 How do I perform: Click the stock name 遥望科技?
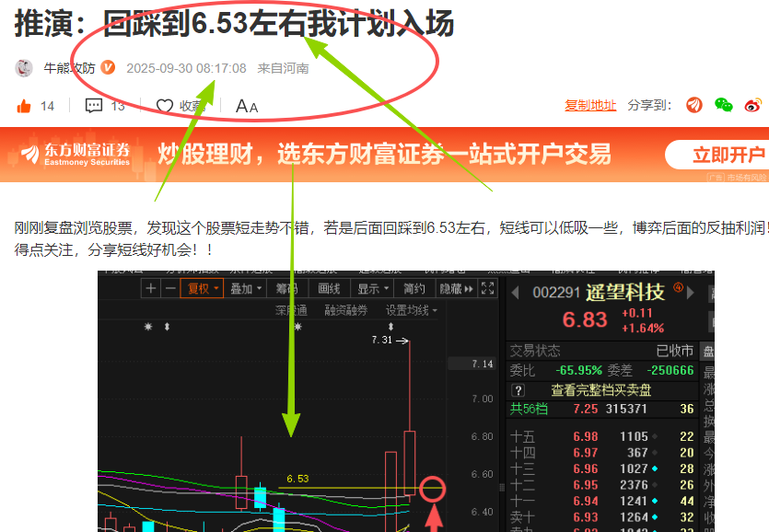pyautogui.click(x=624, y=293)
